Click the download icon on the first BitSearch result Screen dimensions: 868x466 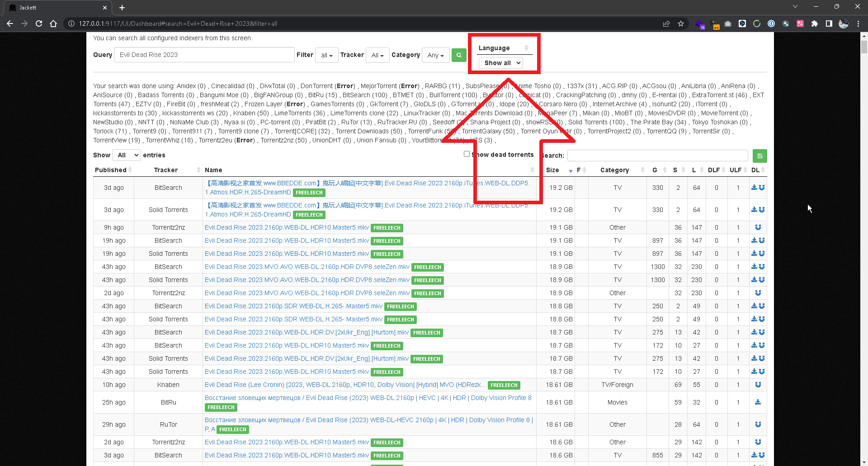tap(753, 187)
